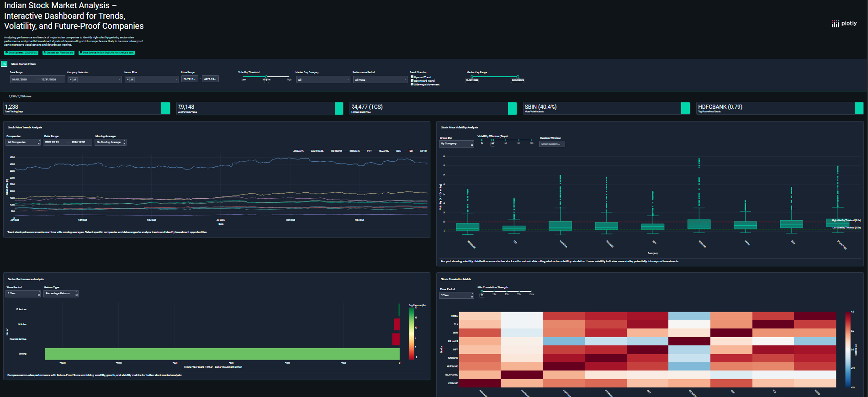Screen dimensions: 868x397
Task: Click the Created by Plotly Studio badge
Action: (58, 53)
